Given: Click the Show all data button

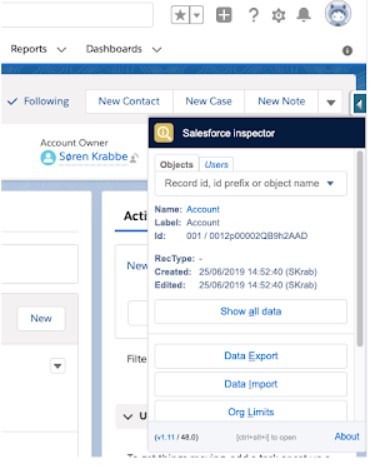Looking at the screenshot, I should (x=251, y=311).
